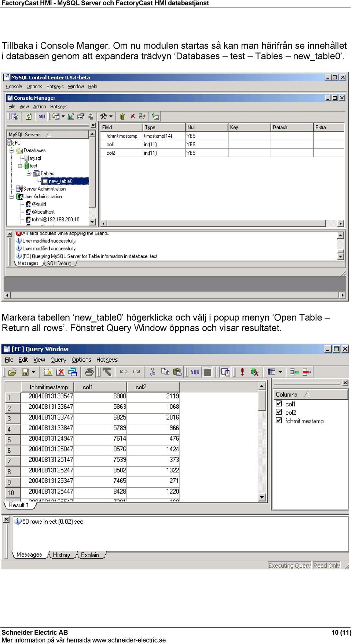352x644 pixels.
Task: Click the refresh icon in Console Manager toolbar
Action: click(28, 117)
